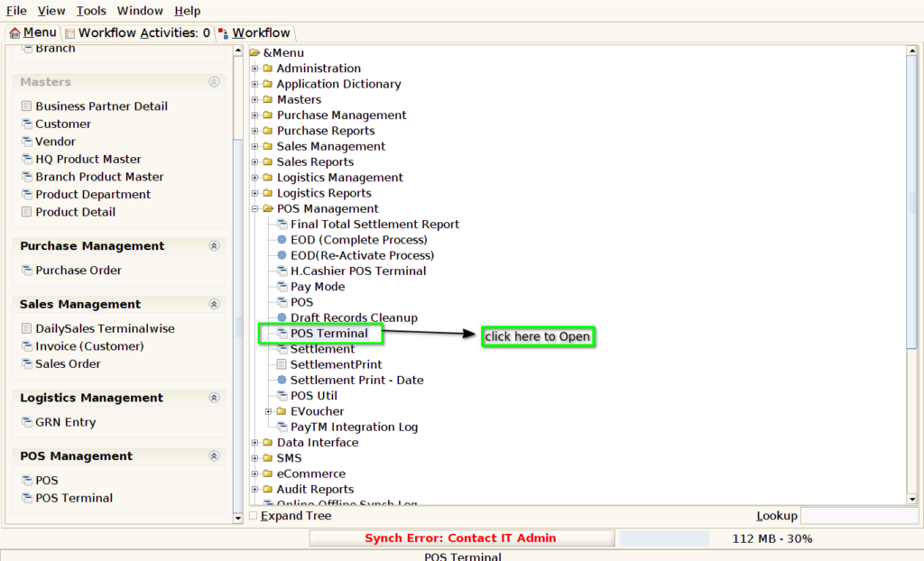
Task: Open POS Terminal from the tree
Action: (328, 334)
